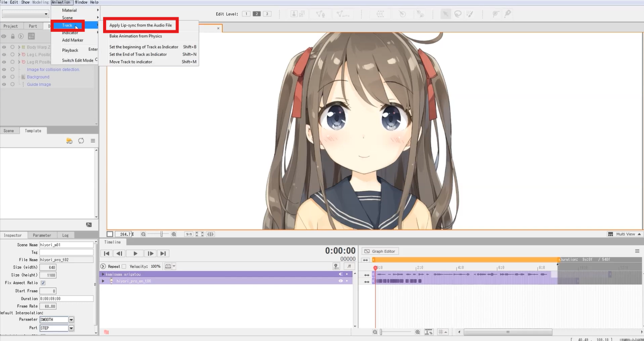Screen dimensions: 644x341
Task: Toggle Repeat playback checkbox
Action: click(x=124, y=266)
